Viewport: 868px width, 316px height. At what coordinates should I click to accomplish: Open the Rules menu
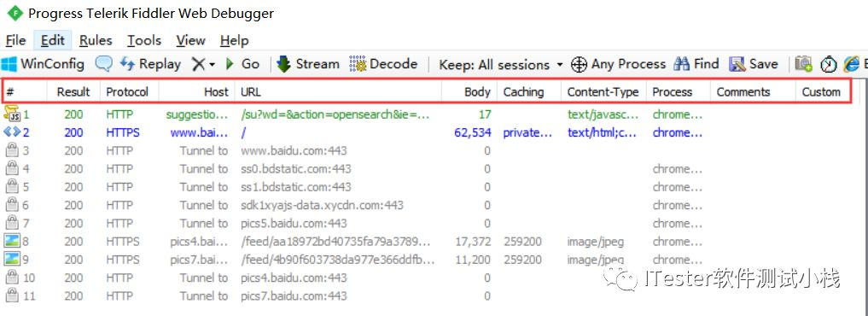tap(96, 40)
